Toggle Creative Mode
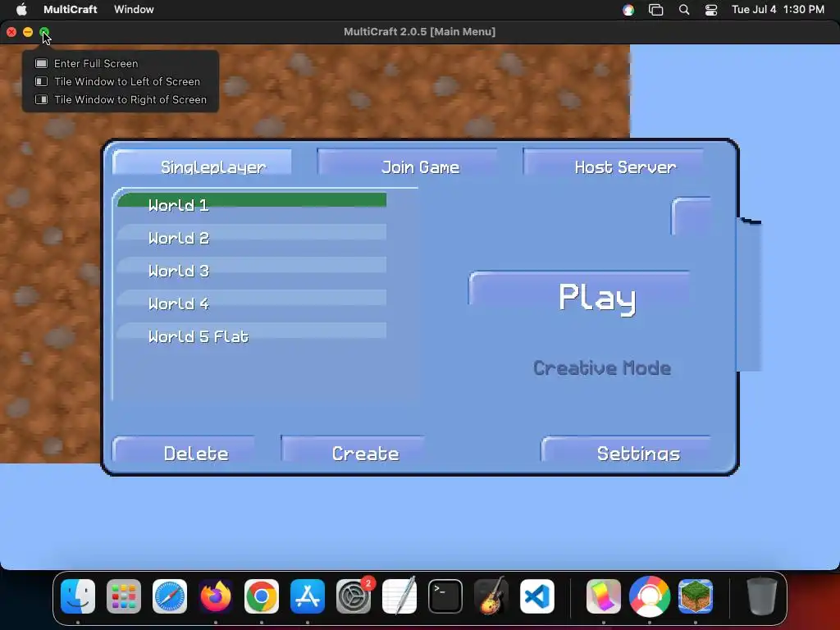Image resolution: width=840 pixels, height=630 pixels. point(602,368)
